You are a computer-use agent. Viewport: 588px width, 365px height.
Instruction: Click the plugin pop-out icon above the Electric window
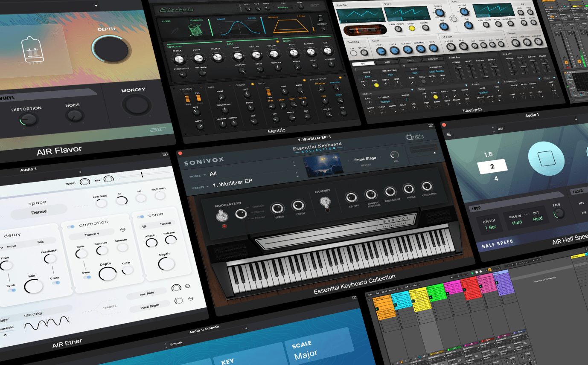coord(431,125)
